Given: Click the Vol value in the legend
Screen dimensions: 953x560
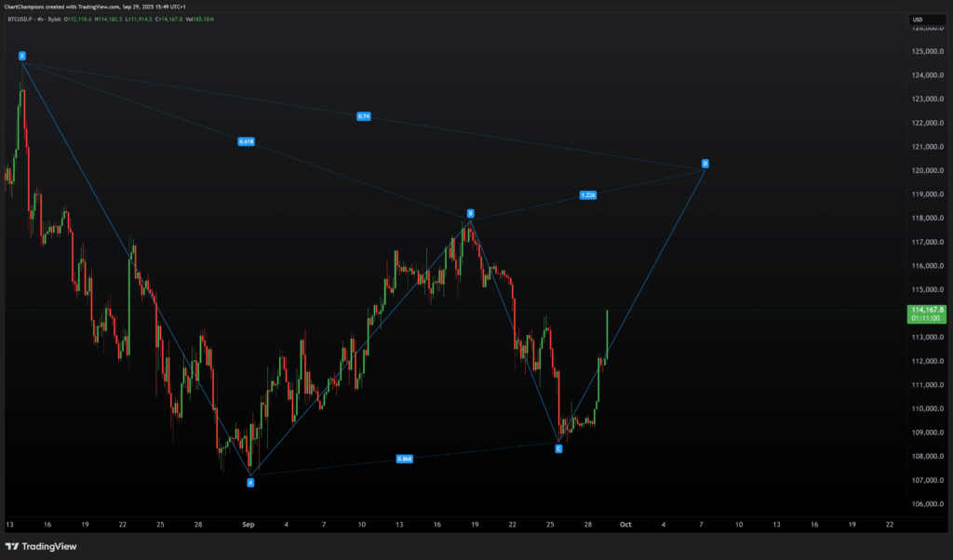Looking at the screenshot, I should pyautogui.click(x=204, y=19).
